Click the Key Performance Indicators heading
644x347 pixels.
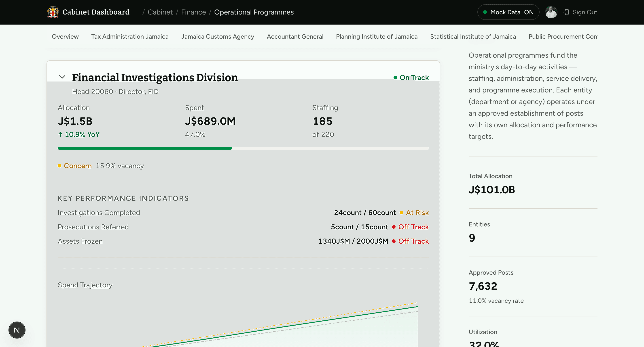tap(123, 198)
